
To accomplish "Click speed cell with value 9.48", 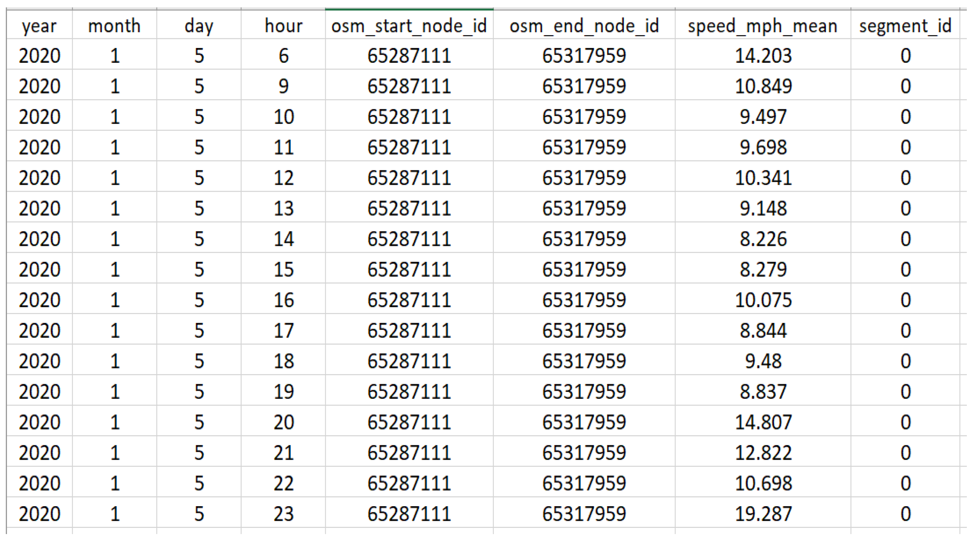I will [763, 361].
